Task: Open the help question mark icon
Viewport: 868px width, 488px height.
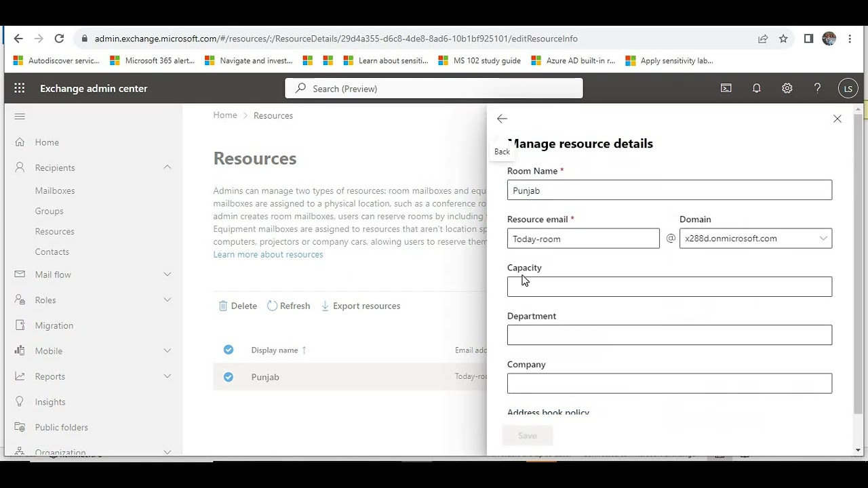Action: pos(817,88)
